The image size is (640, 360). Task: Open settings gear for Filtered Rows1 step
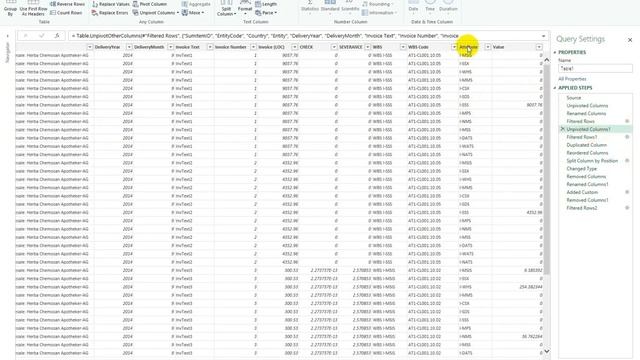pyautogui.click(x=627, y=137)
